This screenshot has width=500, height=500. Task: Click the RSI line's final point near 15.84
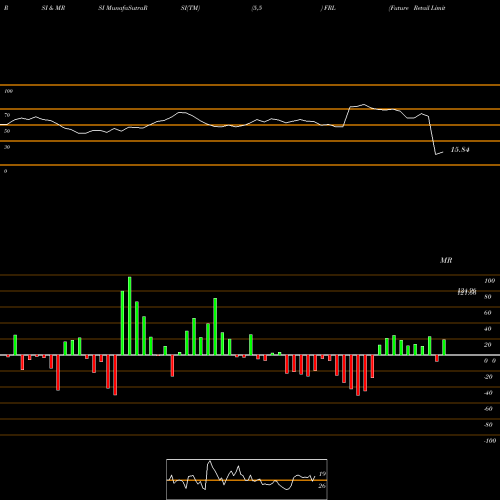(443, 152)
